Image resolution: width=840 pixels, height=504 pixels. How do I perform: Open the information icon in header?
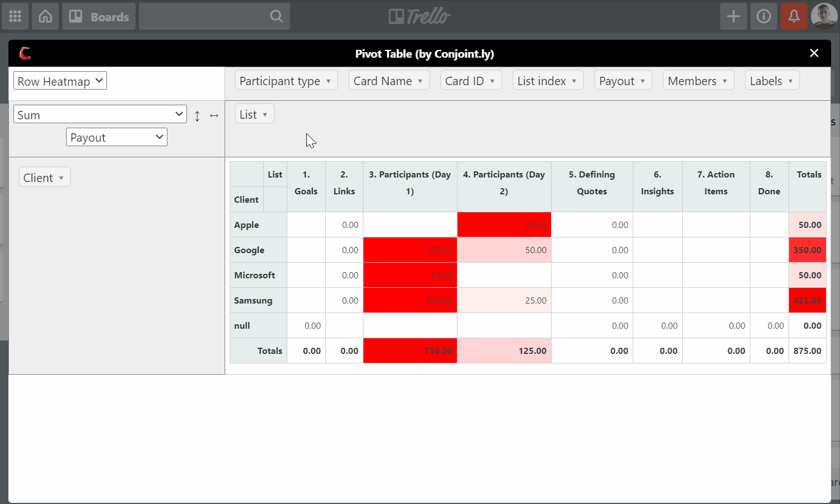tap(764, 16)
